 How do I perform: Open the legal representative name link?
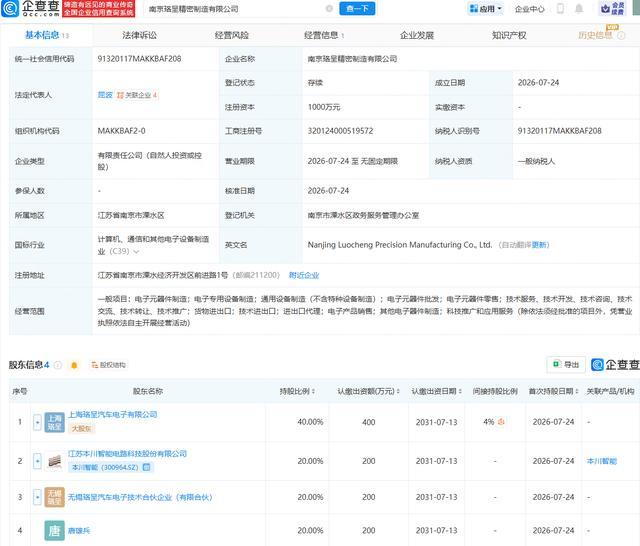coord(105,95)
